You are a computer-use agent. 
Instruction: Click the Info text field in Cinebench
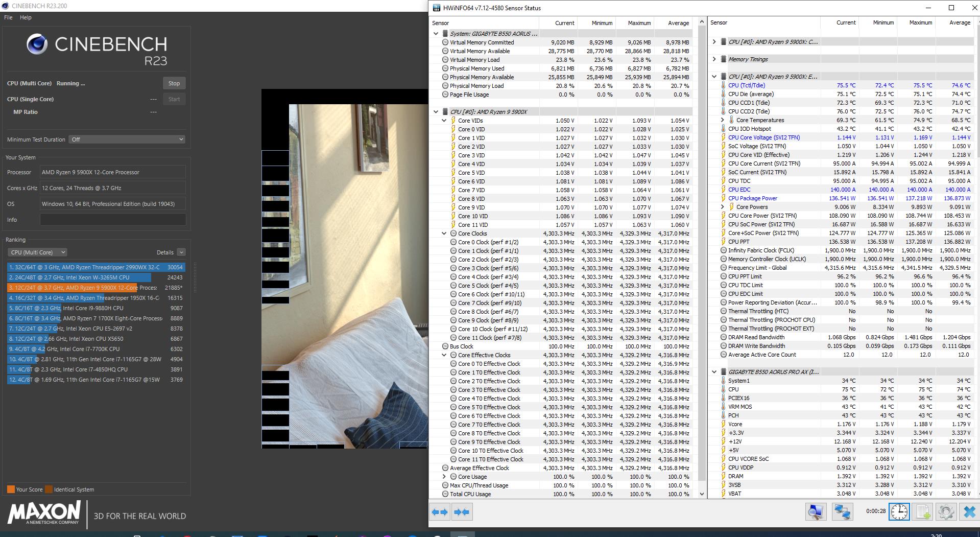click(x=113, y=220)
